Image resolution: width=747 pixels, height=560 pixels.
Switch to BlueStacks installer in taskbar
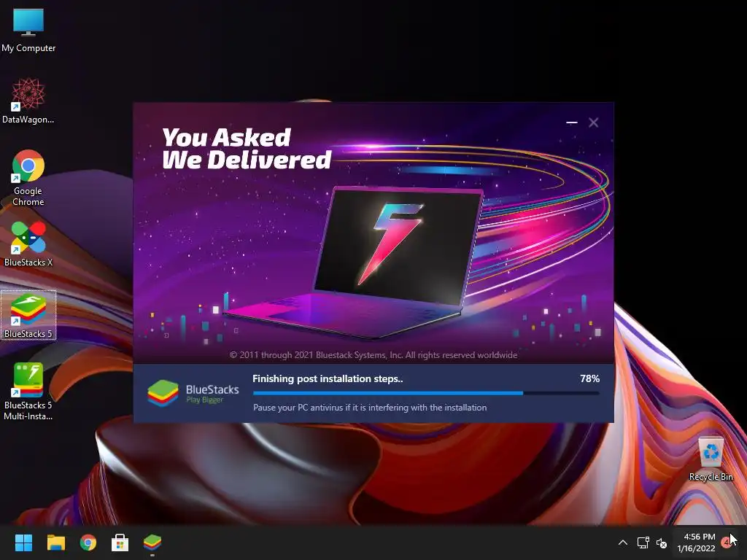point(152,542)
